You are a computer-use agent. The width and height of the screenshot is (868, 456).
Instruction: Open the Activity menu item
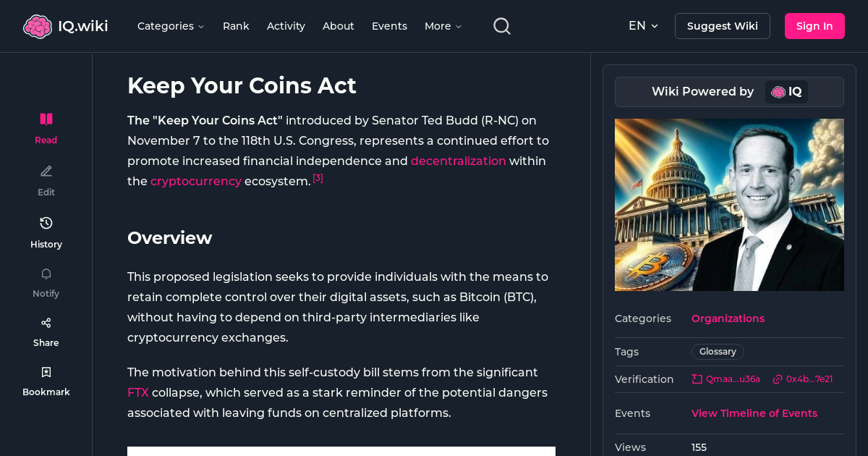(x=286, y=26)
